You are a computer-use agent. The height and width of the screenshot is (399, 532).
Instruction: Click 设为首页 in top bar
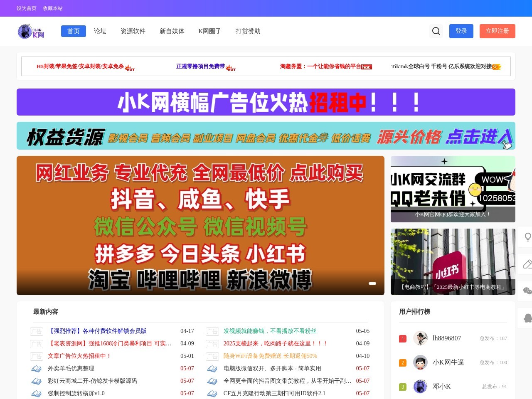tap(27, 8)
